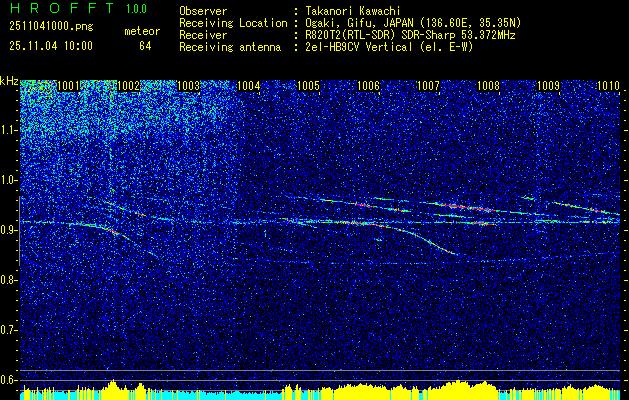This screenshot has height=400, width=629.
Task: Click the 1003 time marker
Action: [x=189, y=86]
